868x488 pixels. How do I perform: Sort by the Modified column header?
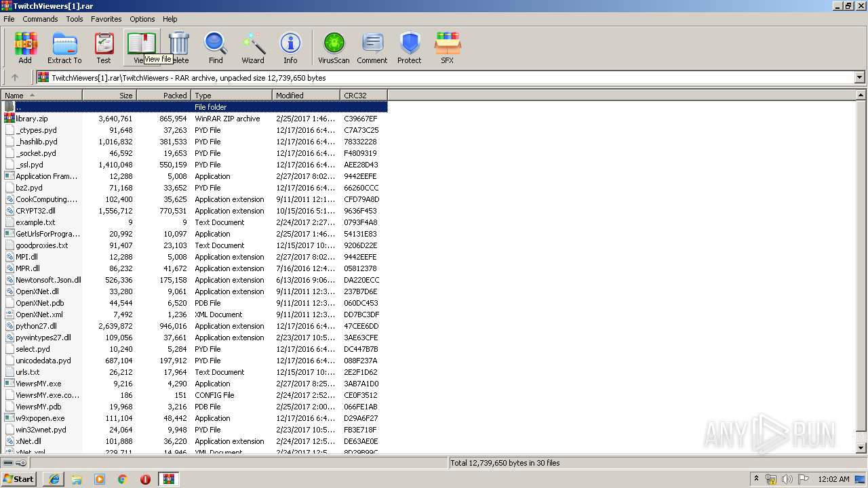[306, 96]
